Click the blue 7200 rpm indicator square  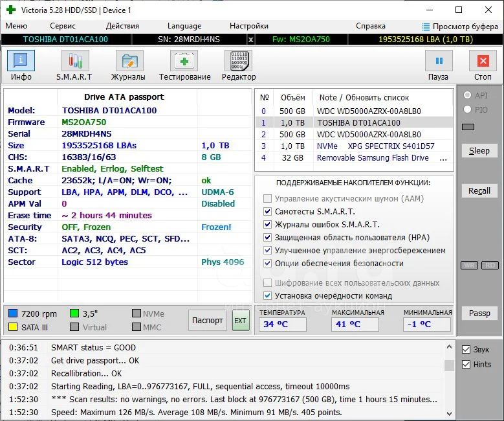(x=12, y=313)
